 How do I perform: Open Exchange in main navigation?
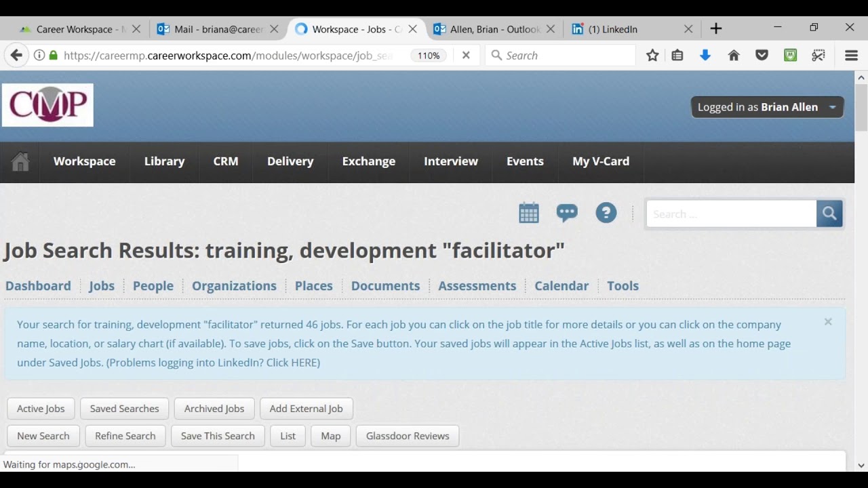click(369, 161)
